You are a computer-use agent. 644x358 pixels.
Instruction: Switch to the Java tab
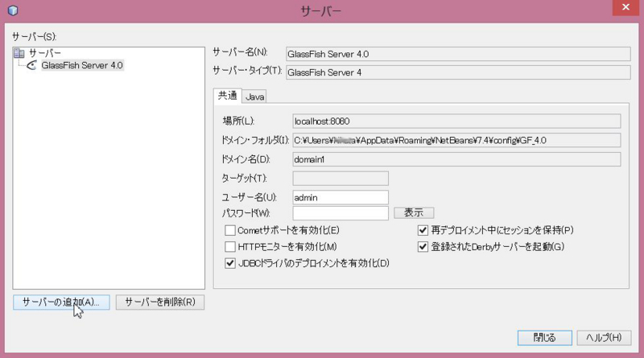point(254,97)
